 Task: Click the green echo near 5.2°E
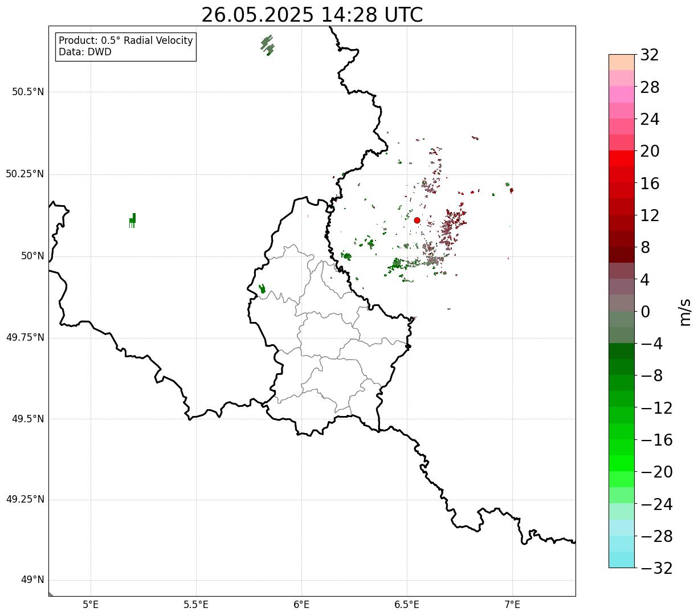click(x=132, y=220)
